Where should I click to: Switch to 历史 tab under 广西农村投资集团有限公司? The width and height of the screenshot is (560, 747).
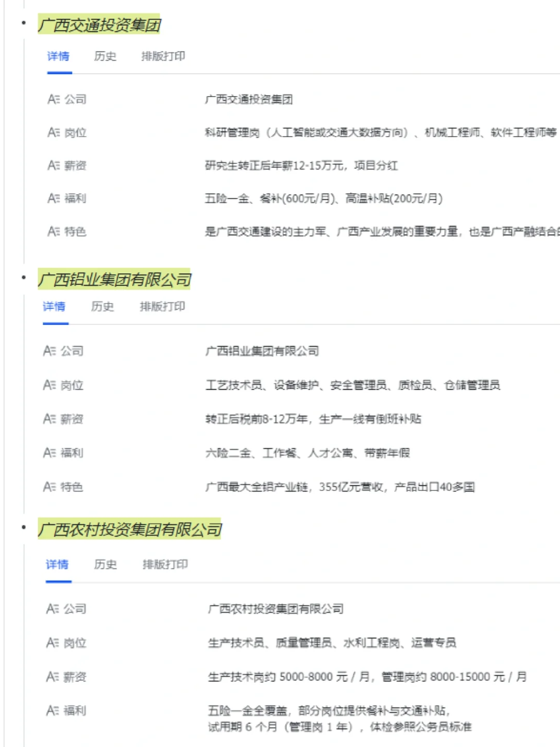(x=106, y=564)
